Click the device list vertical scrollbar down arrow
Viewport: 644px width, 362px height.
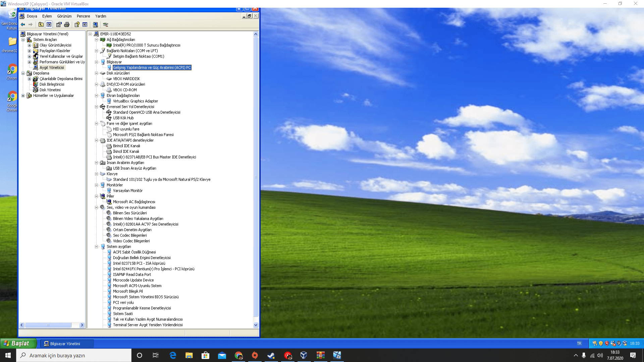256,325
